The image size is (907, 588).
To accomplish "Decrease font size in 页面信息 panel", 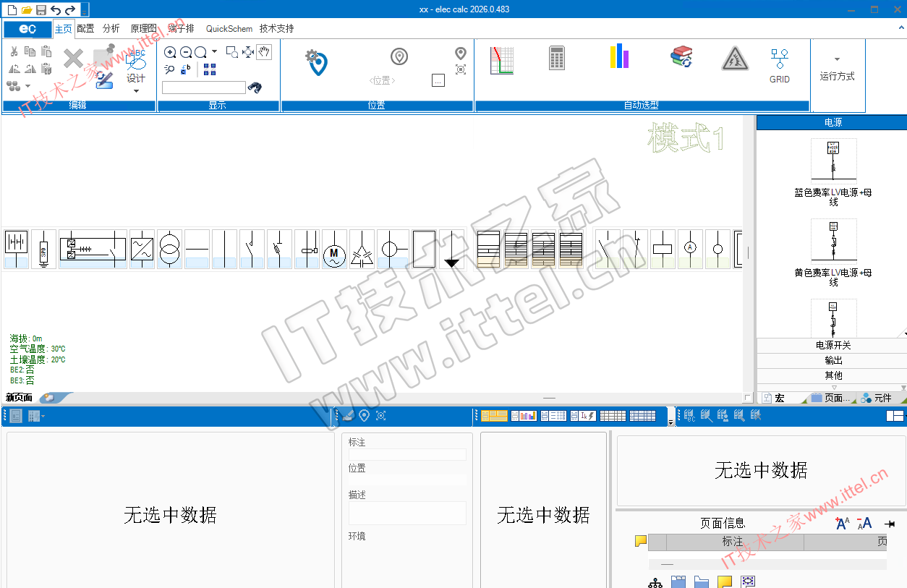I will tap(864, 524).
